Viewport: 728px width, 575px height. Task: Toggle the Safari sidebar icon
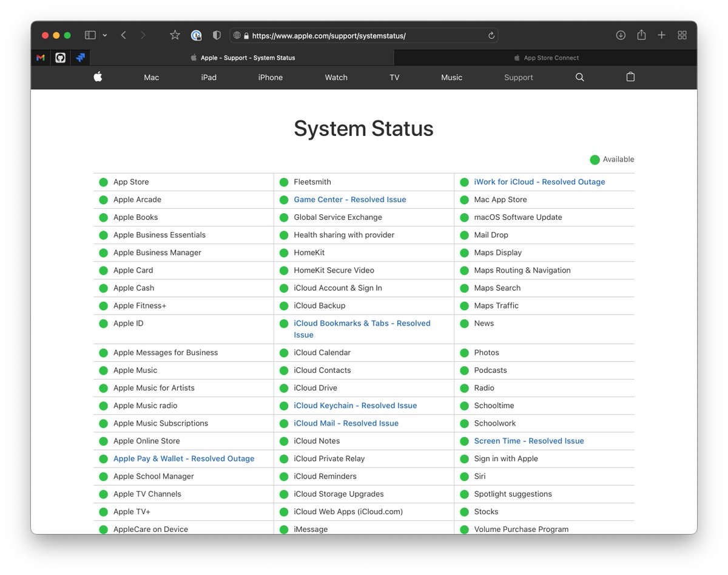point(90,35)
